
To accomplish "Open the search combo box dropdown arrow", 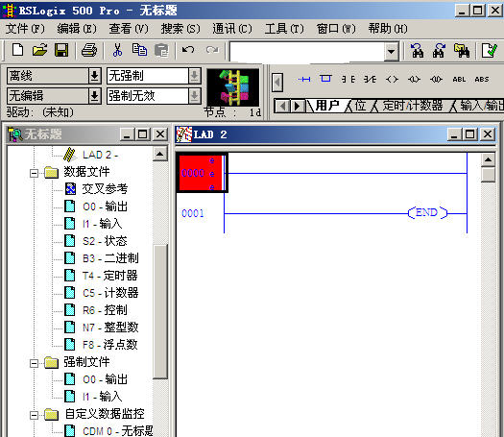I will [x=391, y=52].
